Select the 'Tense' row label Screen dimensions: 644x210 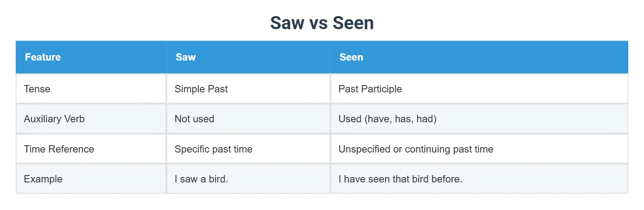[37, 89]
